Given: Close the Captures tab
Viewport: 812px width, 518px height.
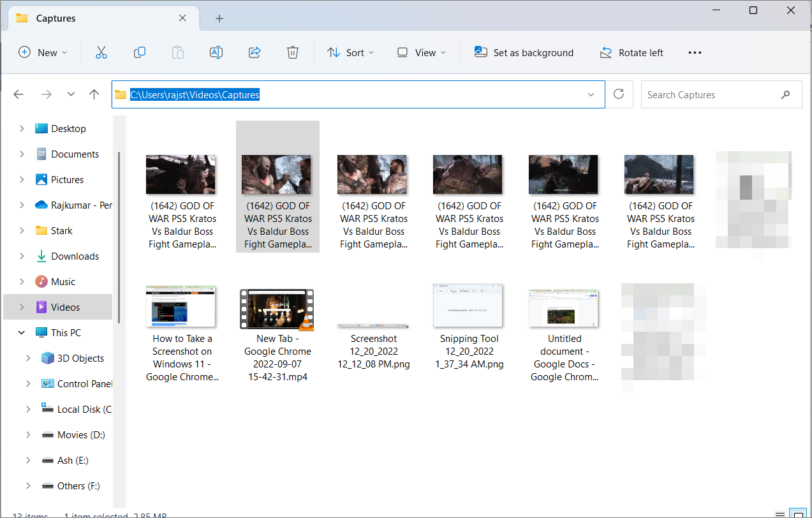Looking at the screenshot, I should (182, 18).
